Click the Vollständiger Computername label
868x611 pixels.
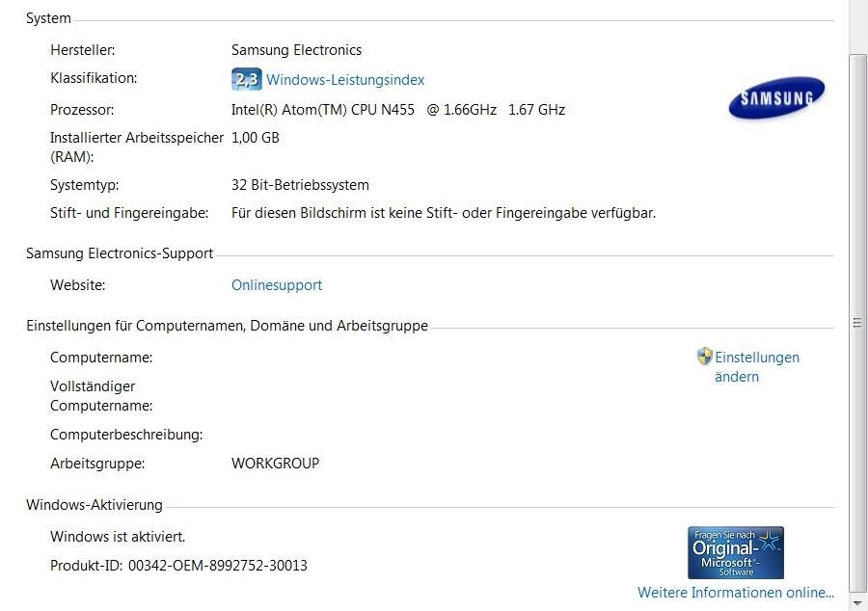[101, 396]
